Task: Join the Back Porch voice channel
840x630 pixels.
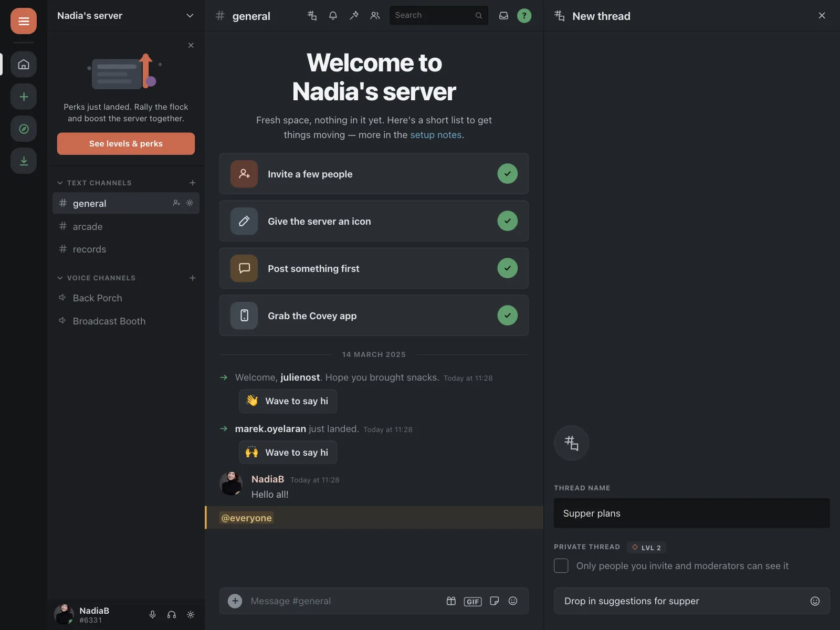Action: click(126, 298)
